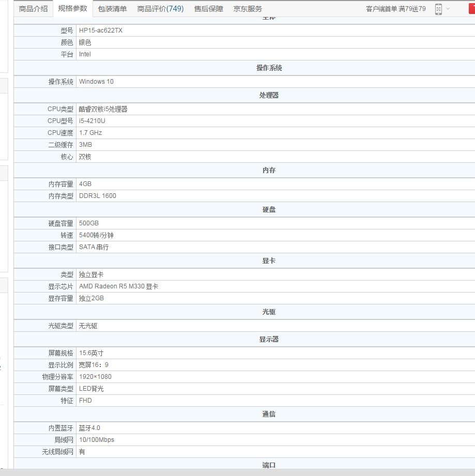Image resolution: width=475 pixels, height=476 pixels.
Task: Click resolution 1920×1080
Action: point(95,377)
